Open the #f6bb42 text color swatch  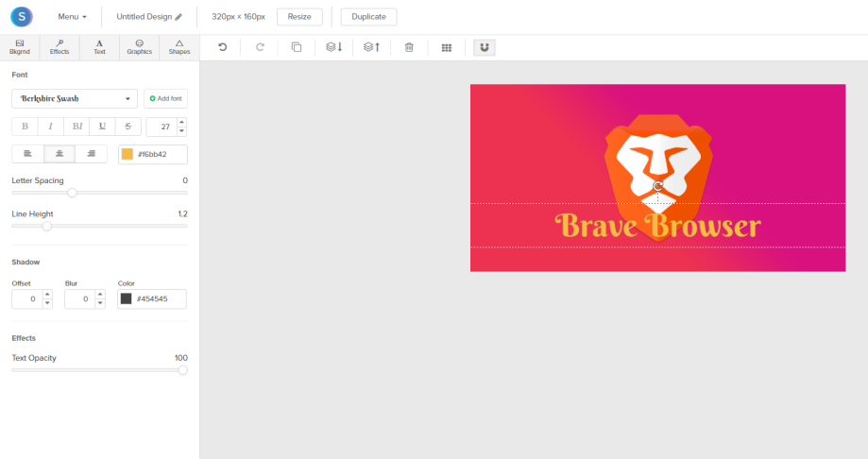(128, 154)
